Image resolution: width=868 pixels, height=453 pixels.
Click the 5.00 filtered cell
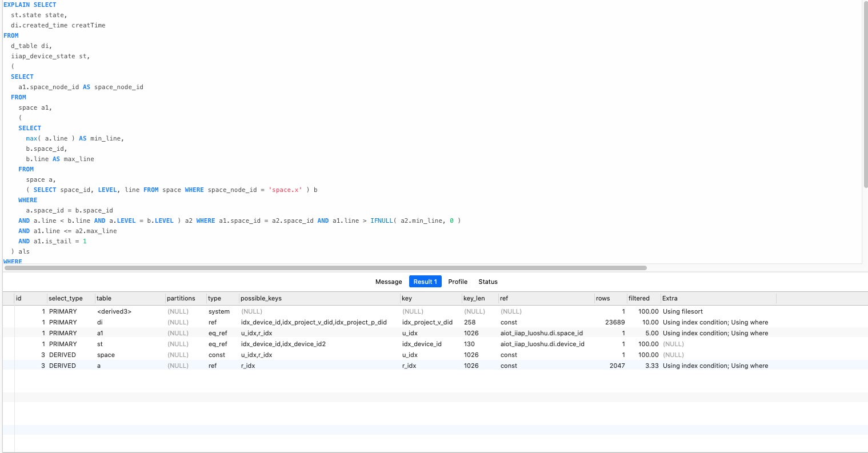pyautogui.click(x=651, y=333)
